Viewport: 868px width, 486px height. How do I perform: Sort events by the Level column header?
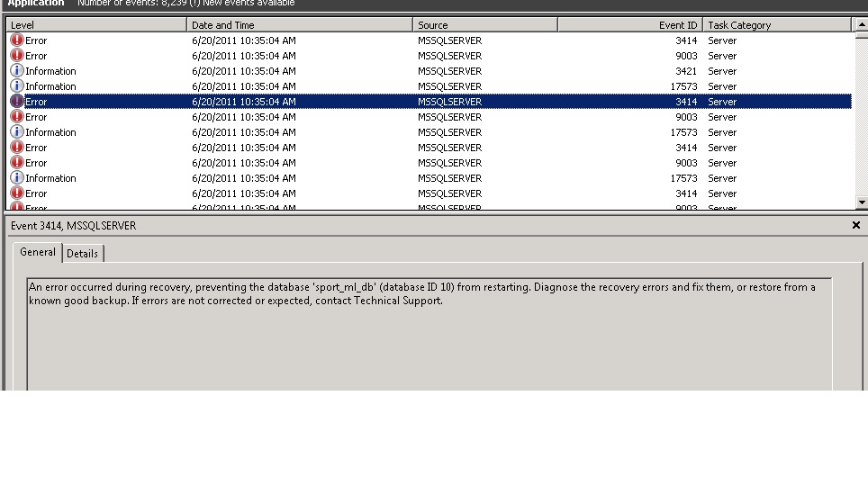[x=96, y=25]
